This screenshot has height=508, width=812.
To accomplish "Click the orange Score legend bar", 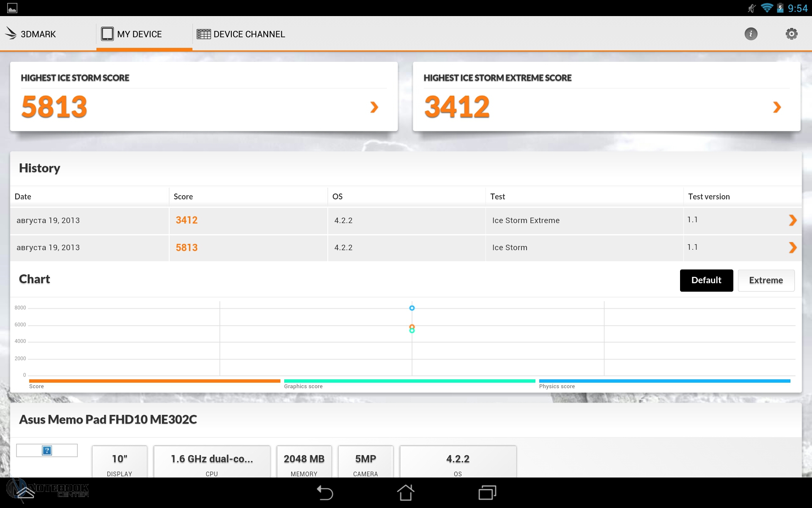I will (154, 381).
